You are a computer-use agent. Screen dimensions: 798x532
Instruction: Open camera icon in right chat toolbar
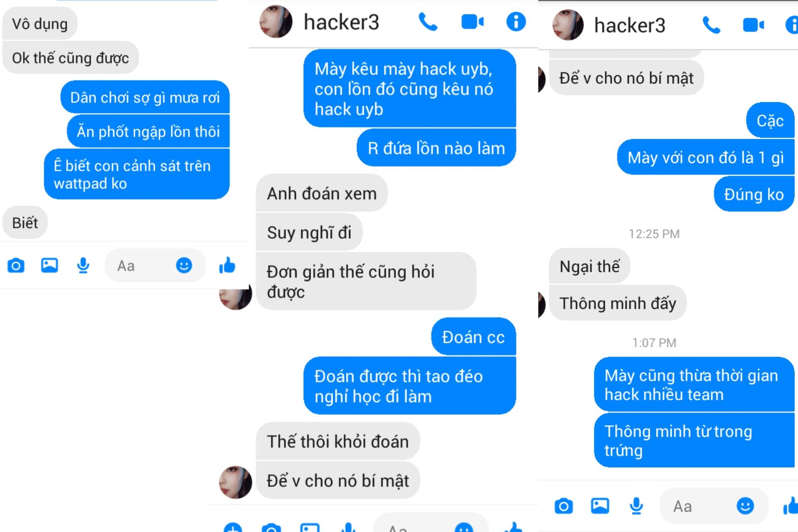[564, 506]
